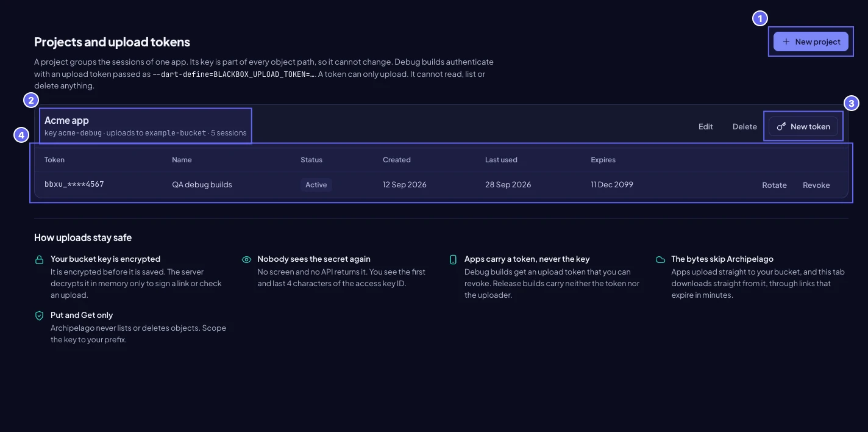This screenshot has width=868, height=432.
Task: Click the New project button
Action: (x=811, y=41)
